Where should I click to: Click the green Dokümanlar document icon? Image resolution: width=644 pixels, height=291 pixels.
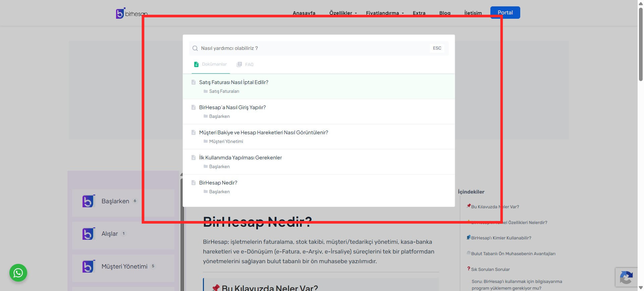(x=196, y=64)
